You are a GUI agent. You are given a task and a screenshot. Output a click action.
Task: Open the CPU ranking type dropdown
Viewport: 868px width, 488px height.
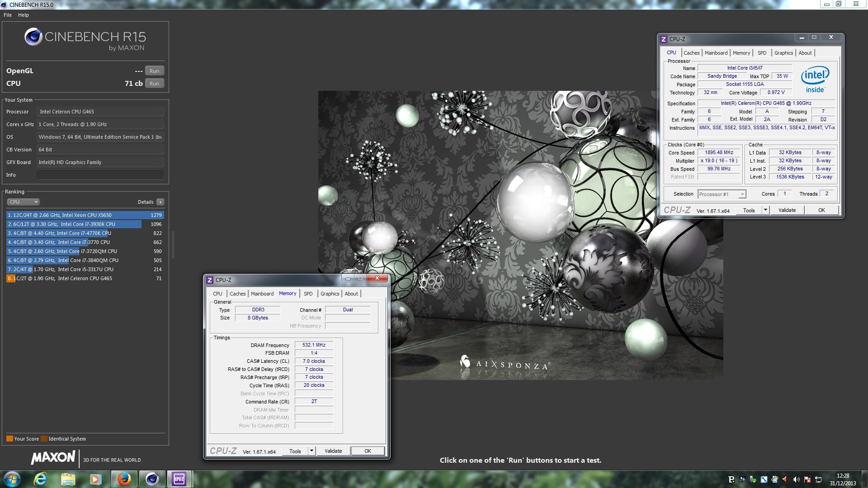(23, 202)
